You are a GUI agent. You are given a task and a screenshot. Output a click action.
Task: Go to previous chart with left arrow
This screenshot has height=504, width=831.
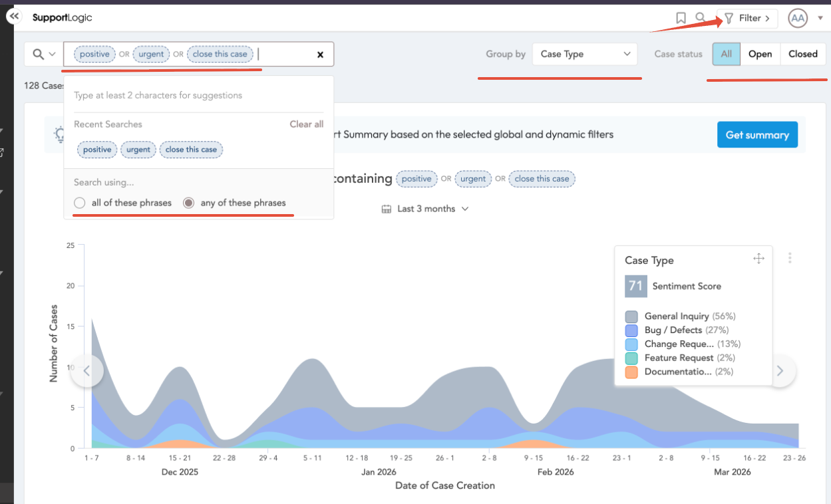click(87, 370)
